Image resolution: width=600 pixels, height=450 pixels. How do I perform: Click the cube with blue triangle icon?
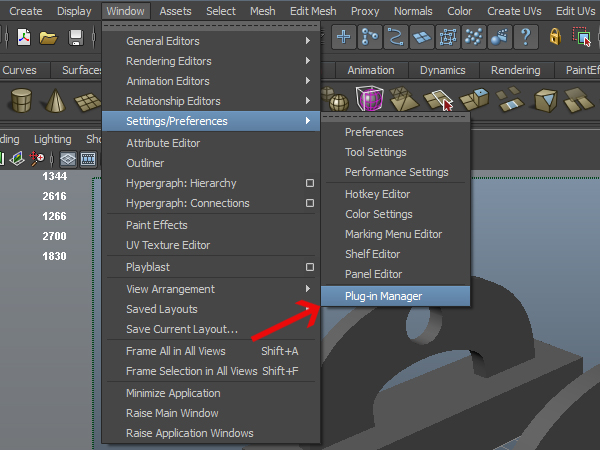[x=545, y=100]
